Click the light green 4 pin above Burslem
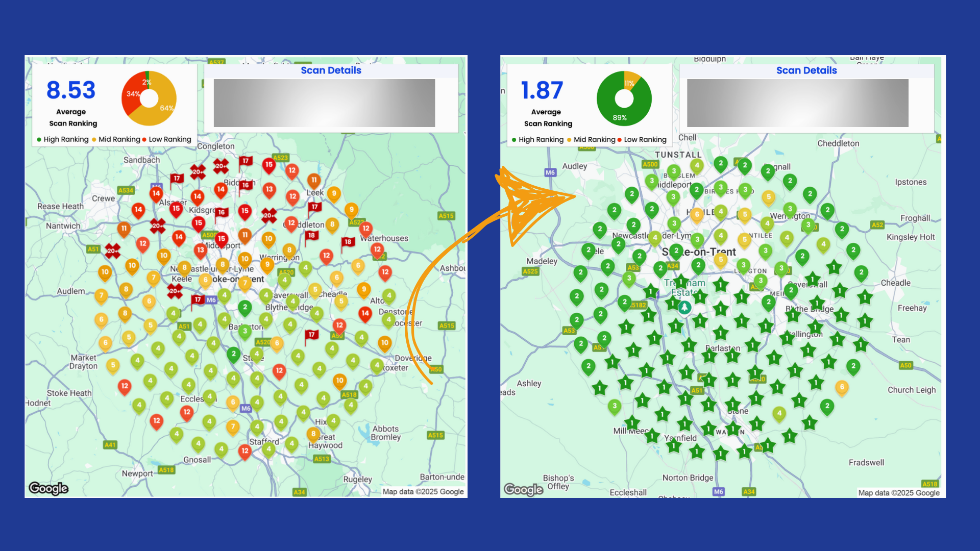980x551 pixels. click(x=697, y=166)
